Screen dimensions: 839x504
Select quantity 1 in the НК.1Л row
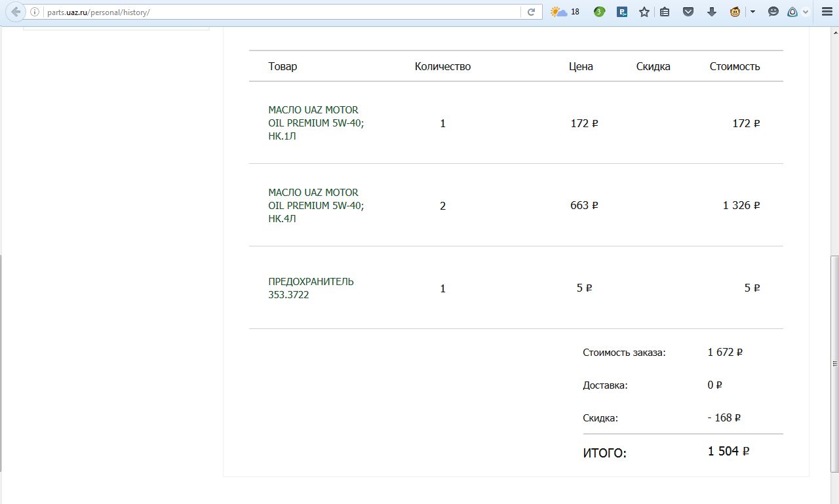pyautogui.click(x=443, y=123)
